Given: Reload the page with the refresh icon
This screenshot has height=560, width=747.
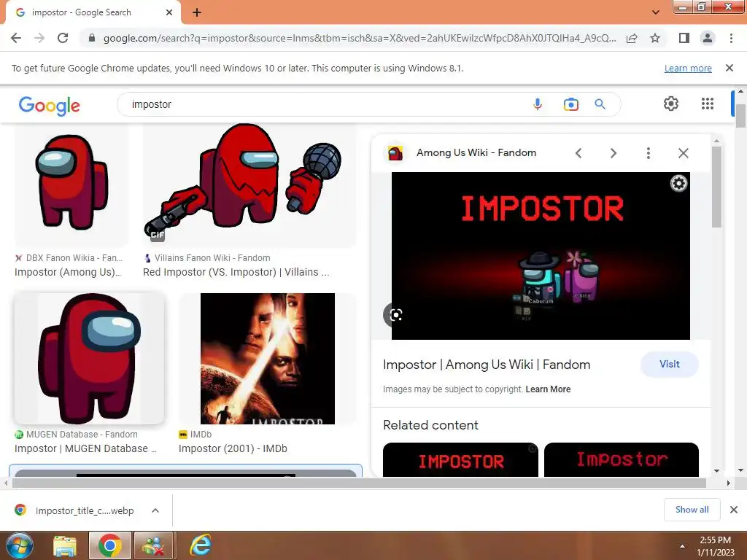Looking at the screenshot, I should tap(63, 38).
